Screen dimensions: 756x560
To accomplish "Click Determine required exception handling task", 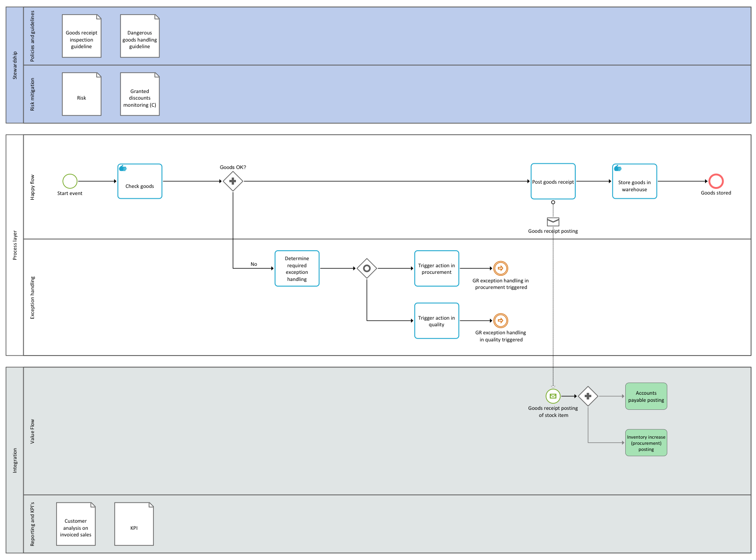I will pyautogui.click(x=297, y=269).
